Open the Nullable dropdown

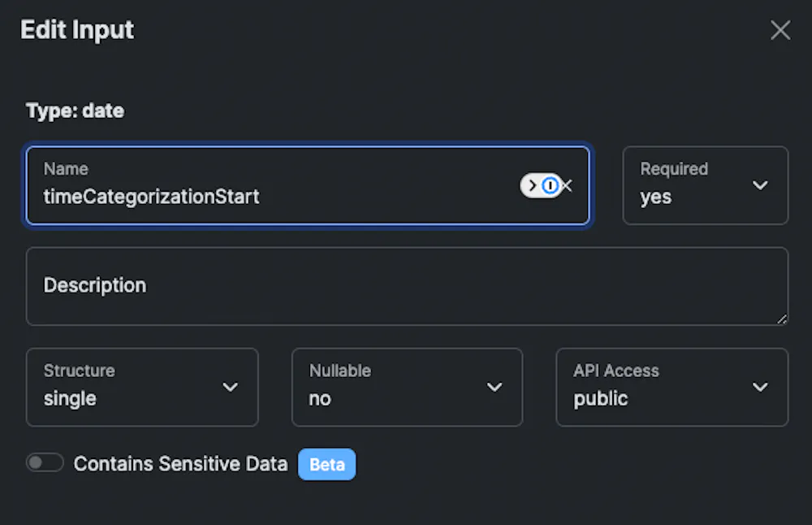(407, 387)
